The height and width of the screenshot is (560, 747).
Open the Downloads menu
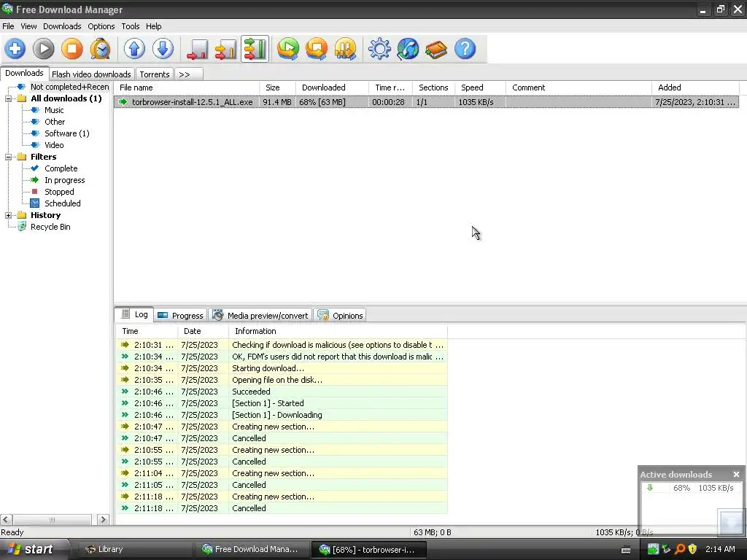(62, 26)
